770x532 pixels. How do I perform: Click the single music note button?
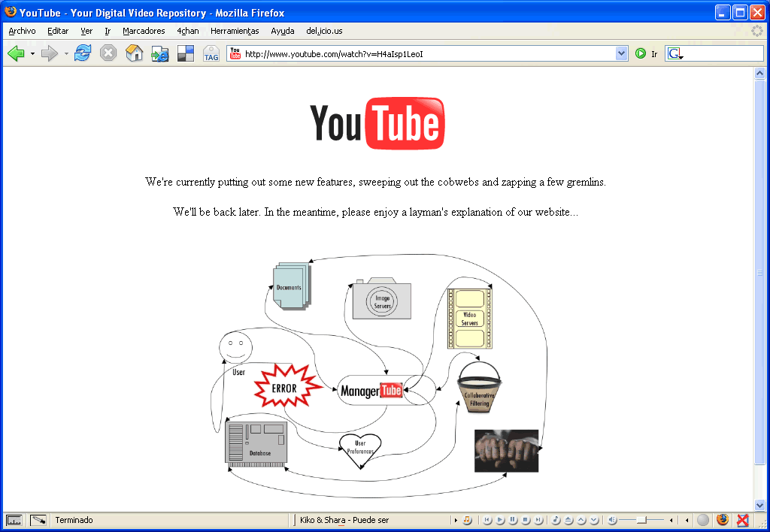(556, 520)
